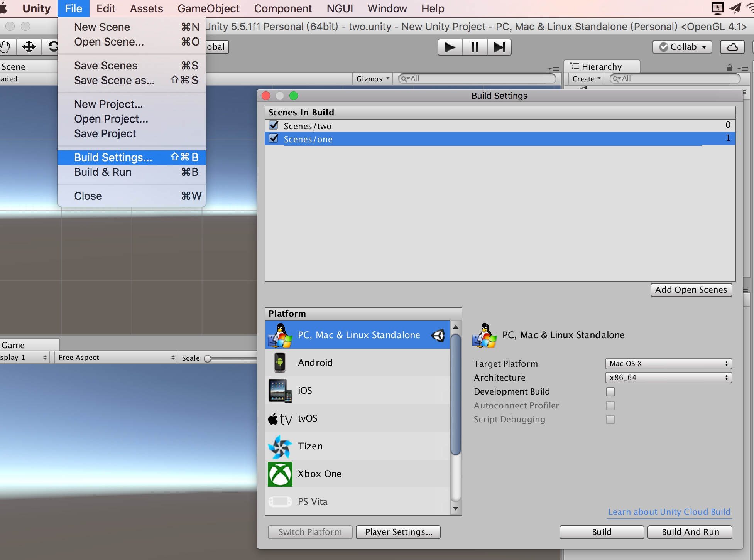
Task: Select the Android platform
Action: pyautogui.click(x=357, y=363)
